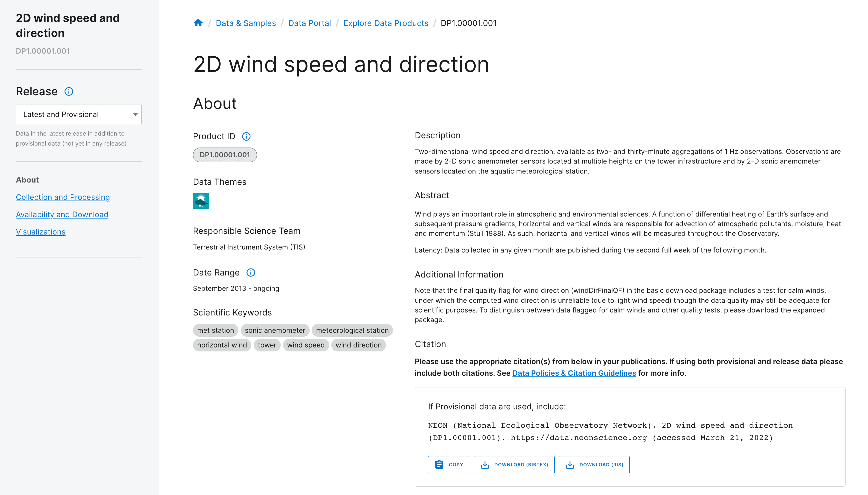
Task: Click the Copy citation button
Action: pos(448,464)
